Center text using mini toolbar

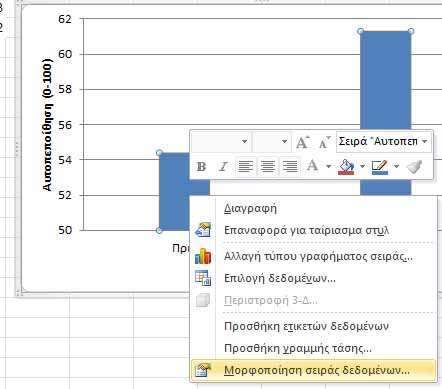pyautogui.click(x=268, y=166)
